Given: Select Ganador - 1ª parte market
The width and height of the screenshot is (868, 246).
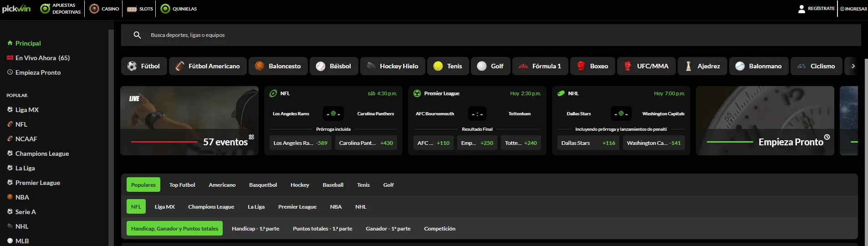Looking at the screenshot, I should click(x=388, y=228).
